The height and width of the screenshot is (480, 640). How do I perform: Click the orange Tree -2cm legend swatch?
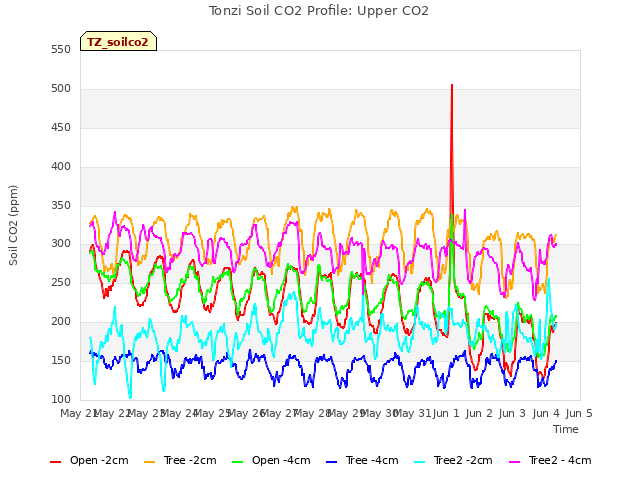coord(149,462)
